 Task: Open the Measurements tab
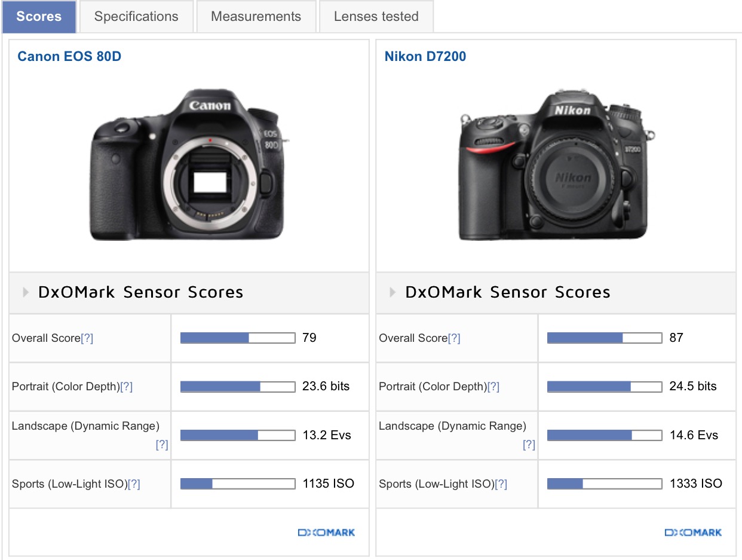click(256, 17)
